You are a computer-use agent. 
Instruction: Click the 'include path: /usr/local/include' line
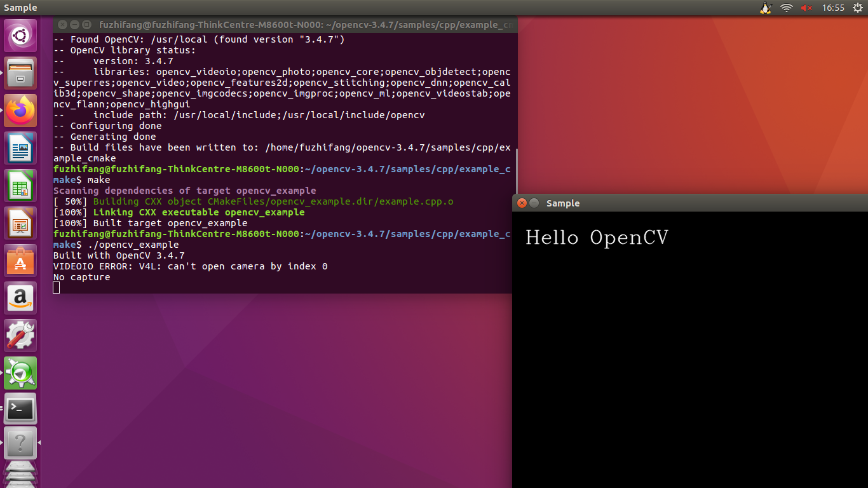tap(239, 115)
